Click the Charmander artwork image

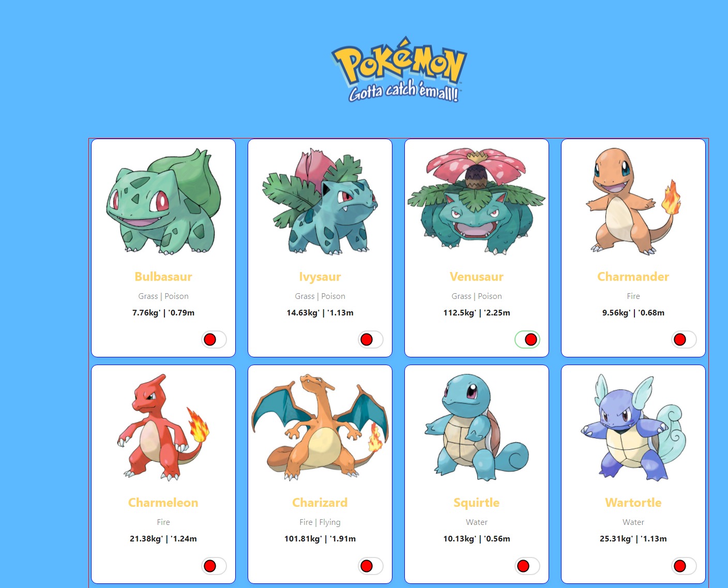pos(633,201)
